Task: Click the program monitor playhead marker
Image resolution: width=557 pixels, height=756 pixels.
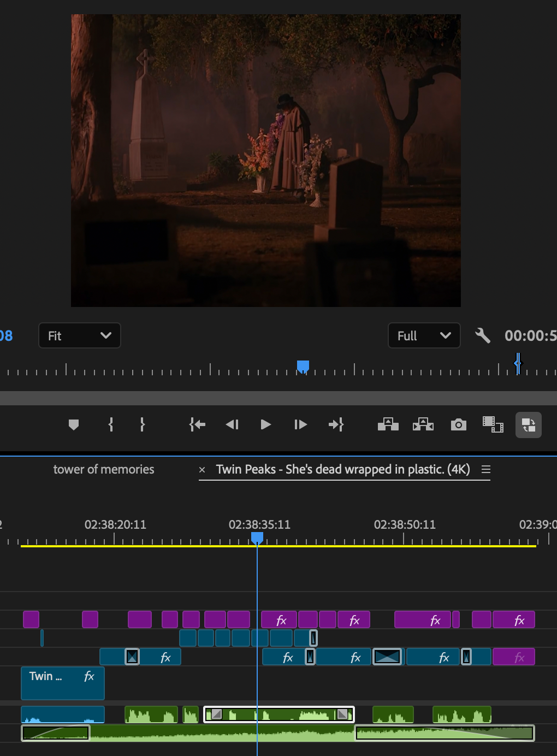Action: click(x=303, y=367)
